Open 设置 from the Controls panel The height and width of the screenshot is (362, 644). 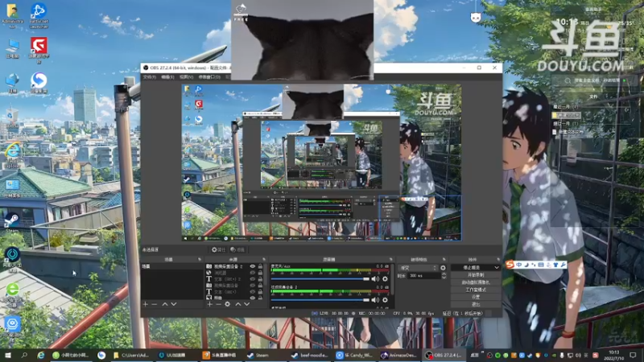click(476, 297)
